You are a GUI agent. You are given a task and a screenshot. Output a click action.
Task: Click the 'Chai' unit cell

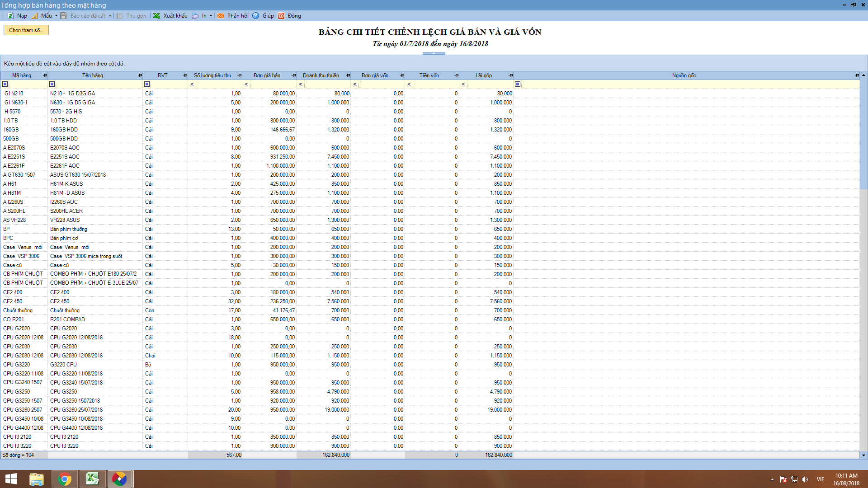click(165, 356)
